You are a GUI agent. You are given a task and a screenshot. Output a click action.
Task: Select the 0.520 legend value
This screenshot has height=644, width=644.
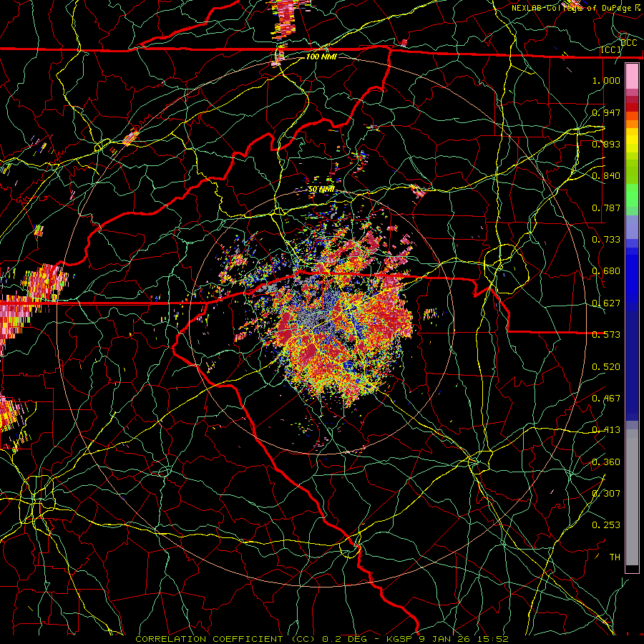pos(606,366)
